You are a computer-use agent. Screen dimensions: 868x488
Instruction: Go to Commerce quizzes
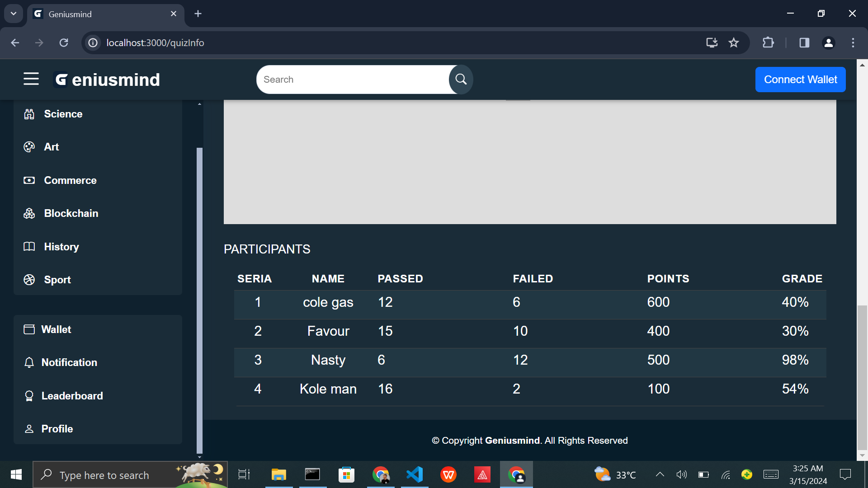(70, 180)
